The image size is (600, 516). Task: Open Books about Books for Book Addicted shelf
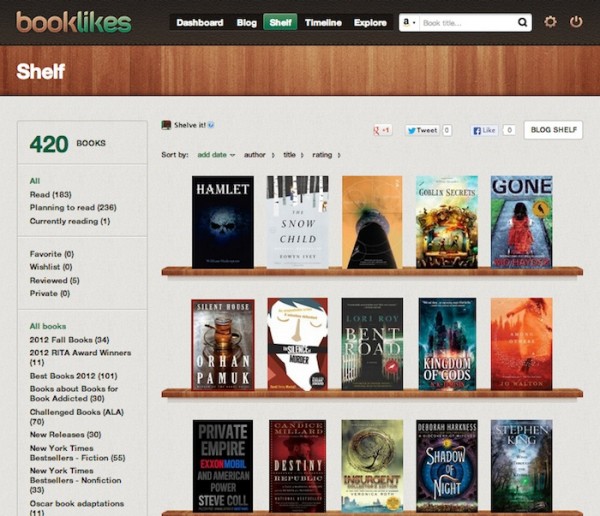74,394
